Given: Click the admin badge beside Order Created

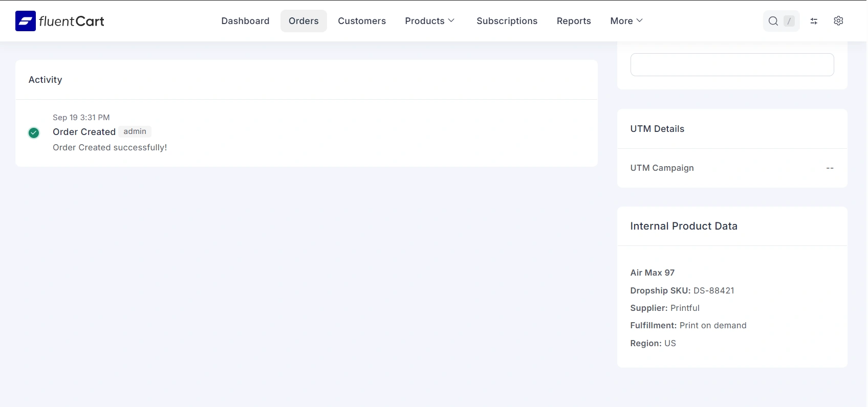Looking at the screenshot, I should (x=135, y=131).
